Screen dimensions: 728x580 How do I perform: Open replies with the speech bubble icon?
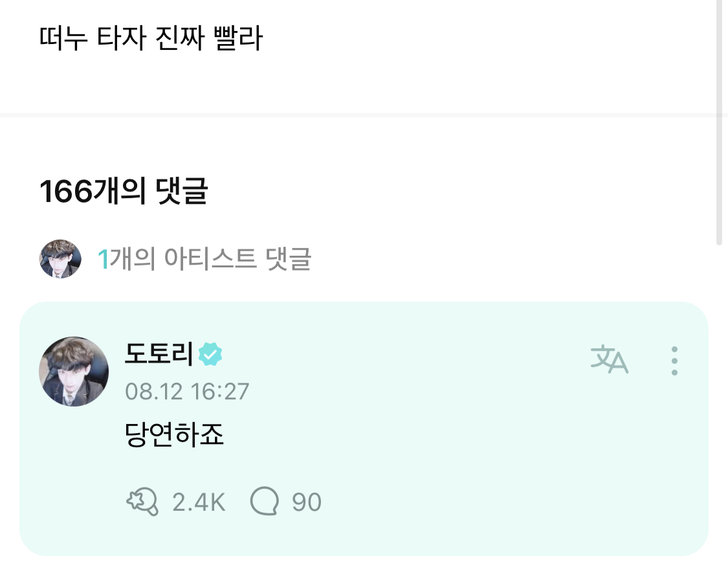(x=265, y=502)
